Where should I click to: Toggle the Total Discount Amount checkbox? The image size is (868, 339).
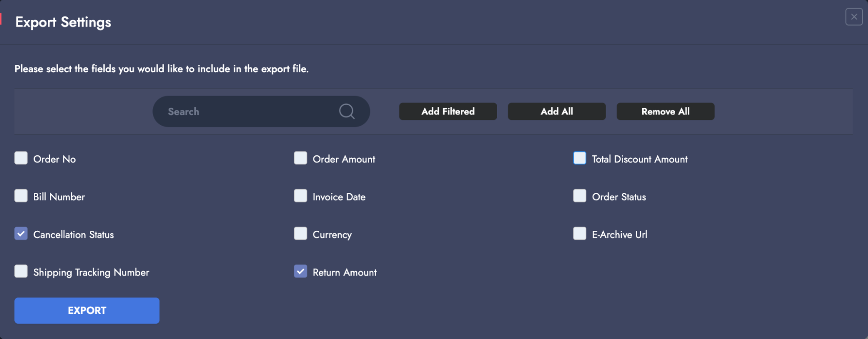click(580, 158)
